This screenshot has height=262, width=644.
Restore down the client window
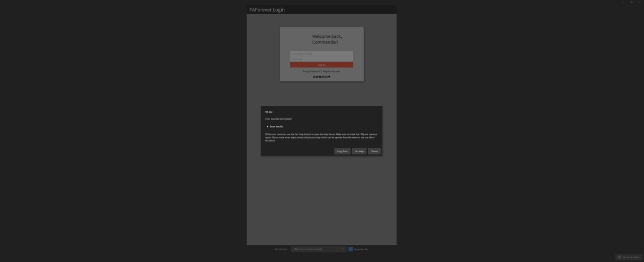pyautogui.click(x=631, y=2)
